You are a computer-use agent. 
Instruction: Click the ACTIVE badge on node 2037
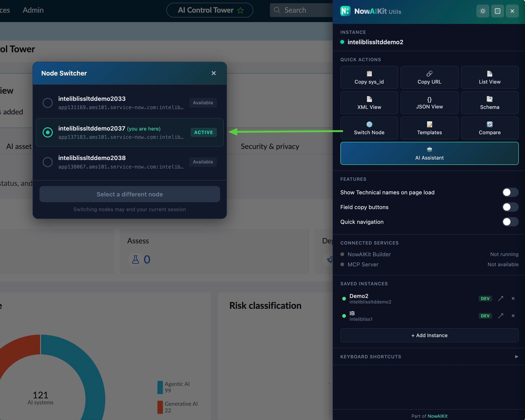203,132
